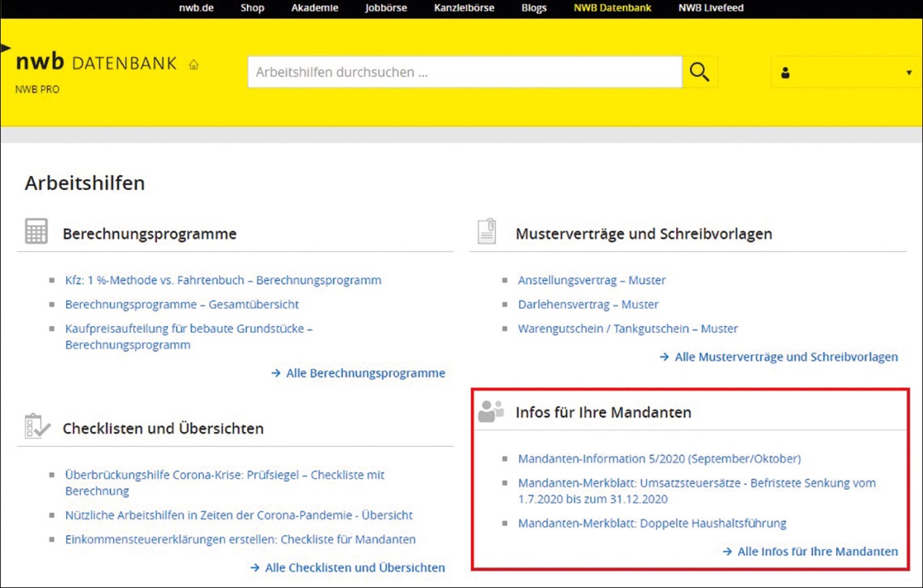Click the magnifying glass search icon

[x=699, y=72]
